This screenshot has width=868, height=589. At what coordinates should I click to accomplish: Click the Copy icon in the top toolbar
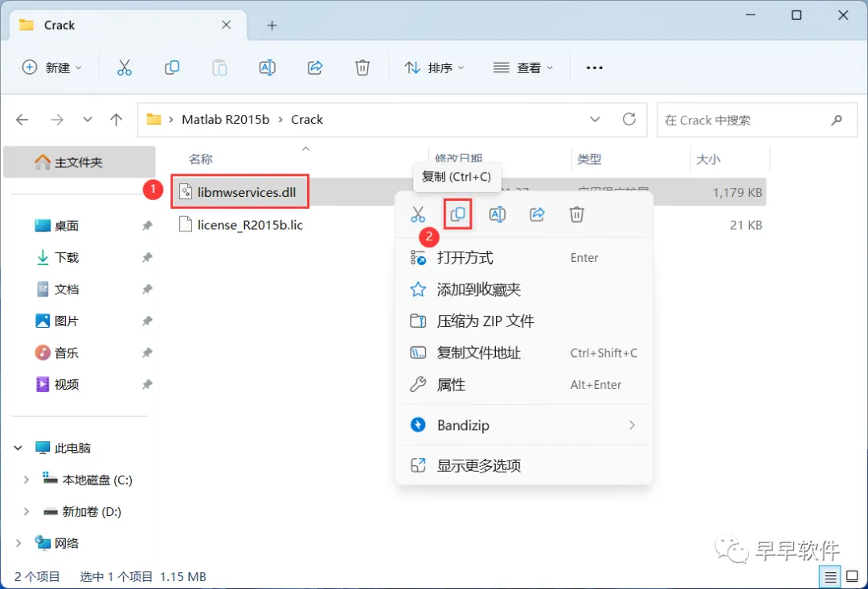click(172, 67)
